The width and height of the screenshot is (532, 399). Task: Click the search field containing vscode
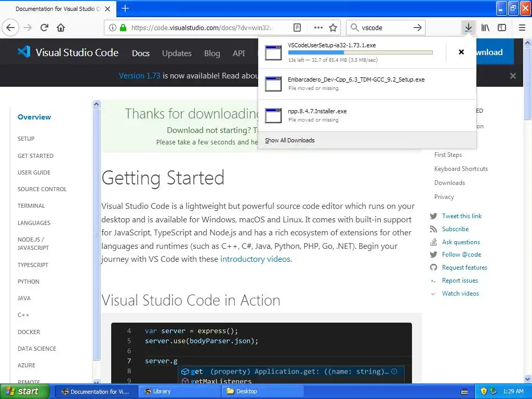pyautogui.click(x=385, y=28)
